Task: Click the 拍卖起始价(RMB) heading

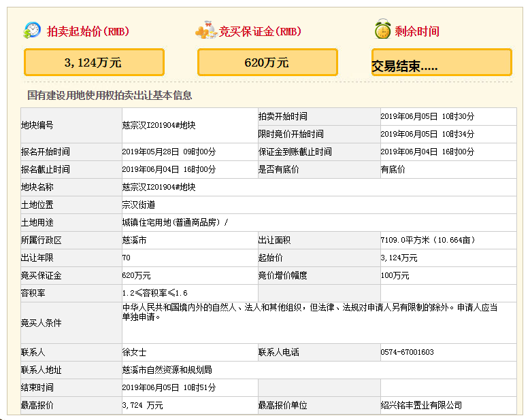Action: tap(88, 31)
